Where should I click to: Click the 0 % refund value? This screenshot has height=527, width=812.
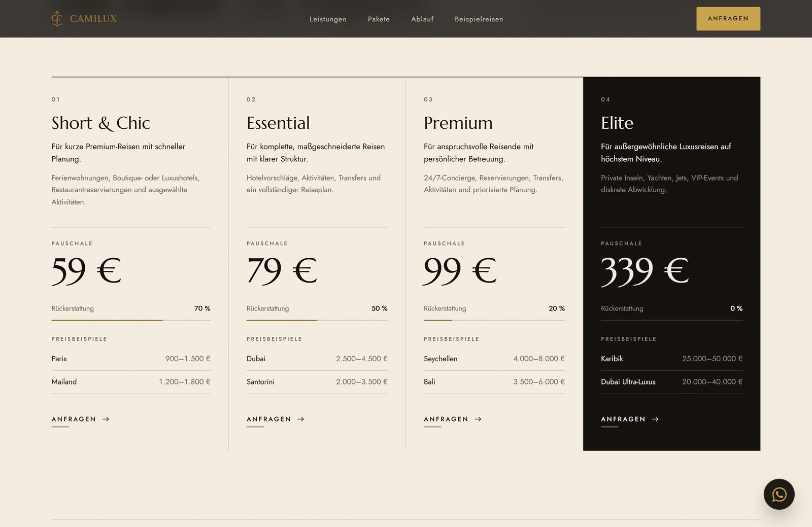click(x=736, y=308)
